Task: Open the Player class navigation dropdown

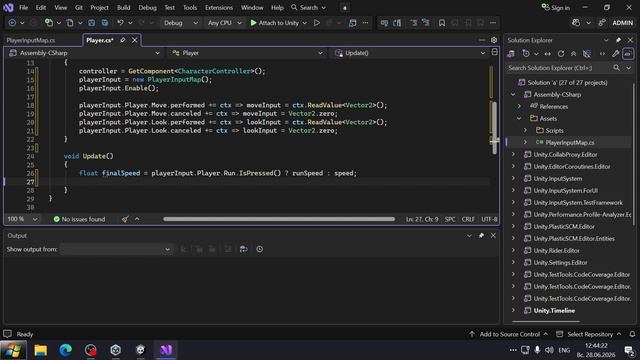Action: point(248,53)
